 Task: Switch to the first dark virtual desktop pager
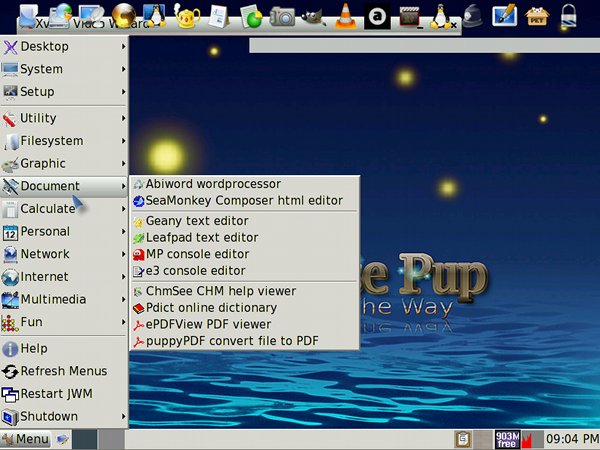[x=85, y=439]
